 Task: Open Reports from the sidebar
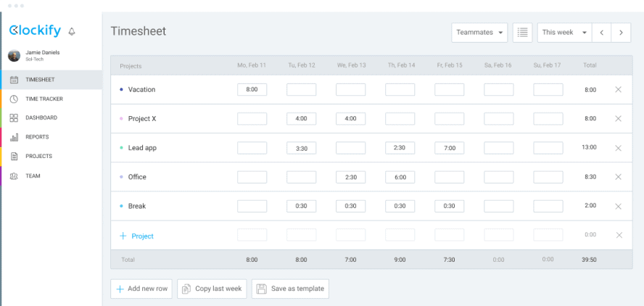point(37,137)
